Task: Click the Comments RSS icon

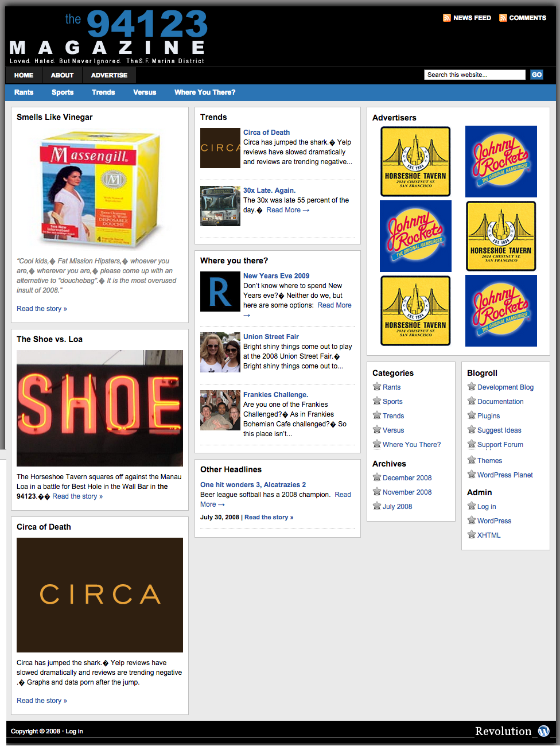Action: (x=503, y=18)
